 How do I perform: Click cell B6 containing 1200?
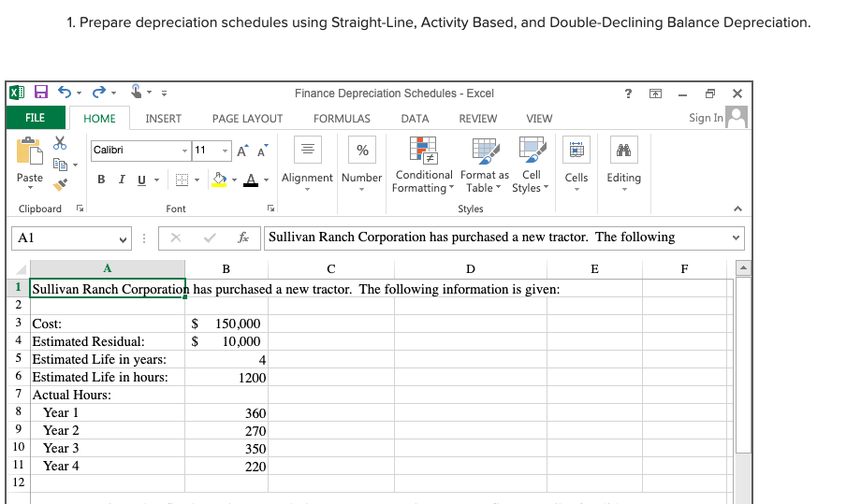click(x=226, y=378)
